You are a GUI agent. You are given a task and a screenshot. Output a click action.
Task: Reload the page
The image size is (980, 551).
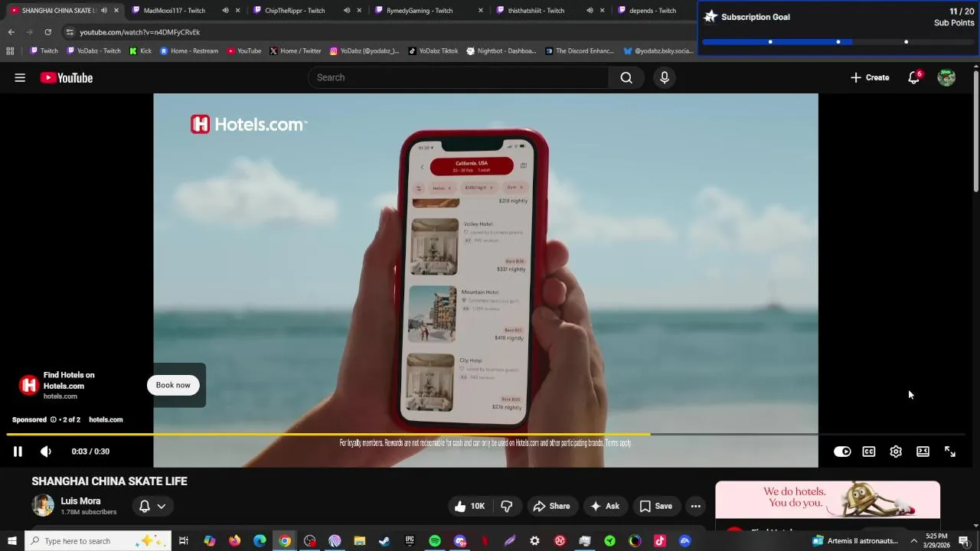tap(47, 32)
